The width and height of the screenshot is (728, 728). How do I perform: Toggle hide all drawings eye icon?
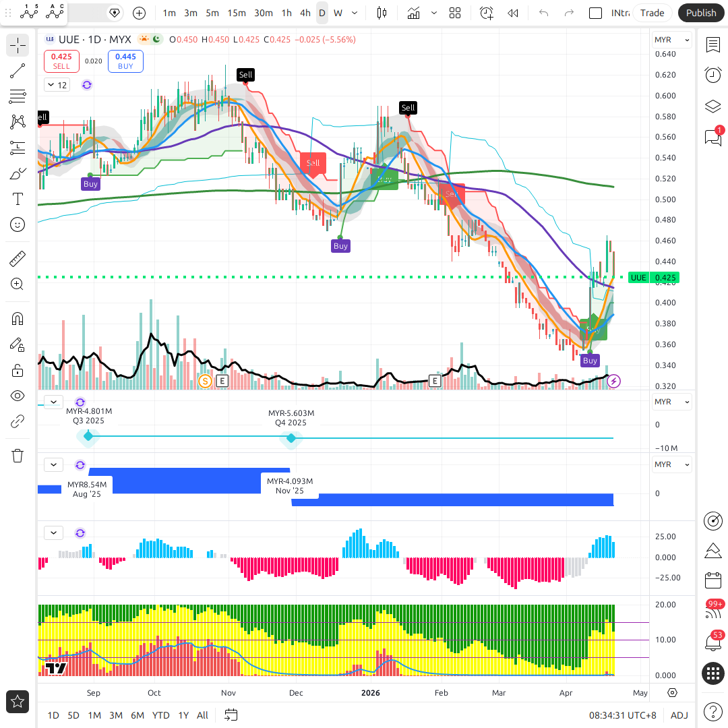(18, 396)
